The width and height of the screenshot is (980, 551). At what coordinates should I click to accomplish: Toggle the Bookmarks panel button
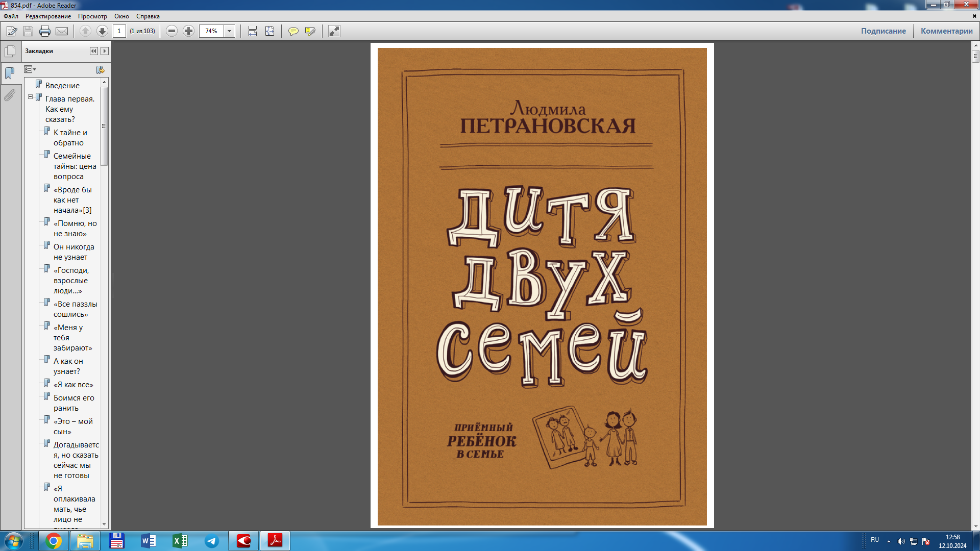click(x=10, y=73)
